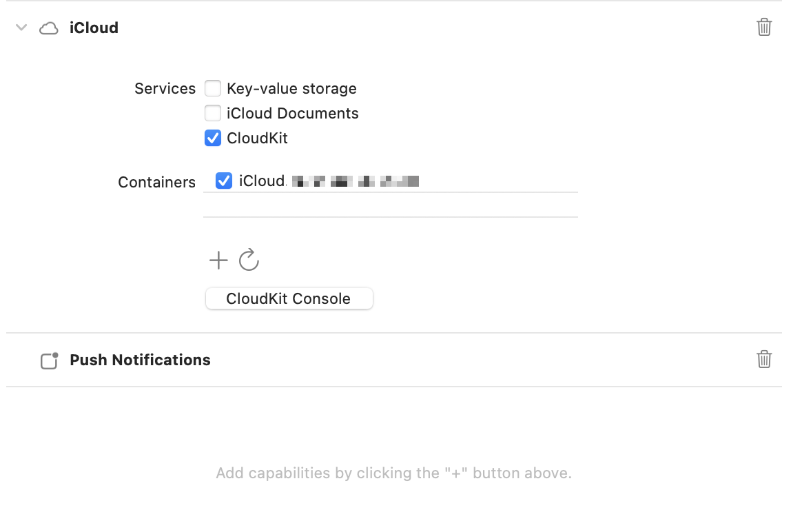Click the Push Notifications capability icon
The height and width of the screenshot is (532, 802).
pos(49,360)
